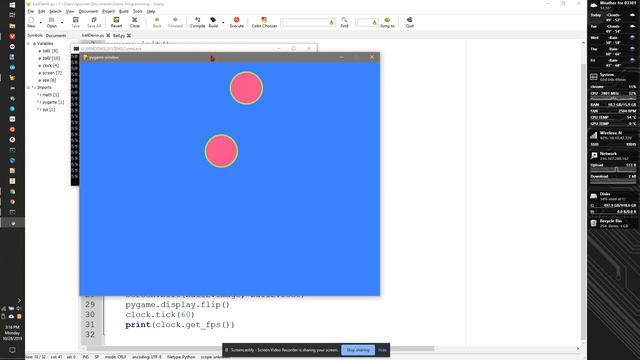Select the Ball.py editor tab

(x=119, y=36)
